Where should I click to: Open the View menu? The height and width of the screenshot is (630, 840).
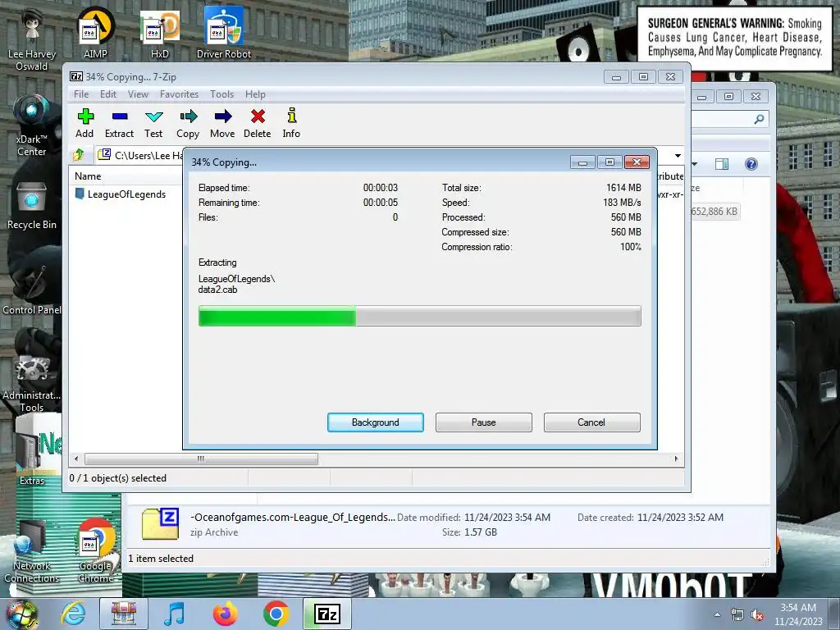tap(138, 94)
